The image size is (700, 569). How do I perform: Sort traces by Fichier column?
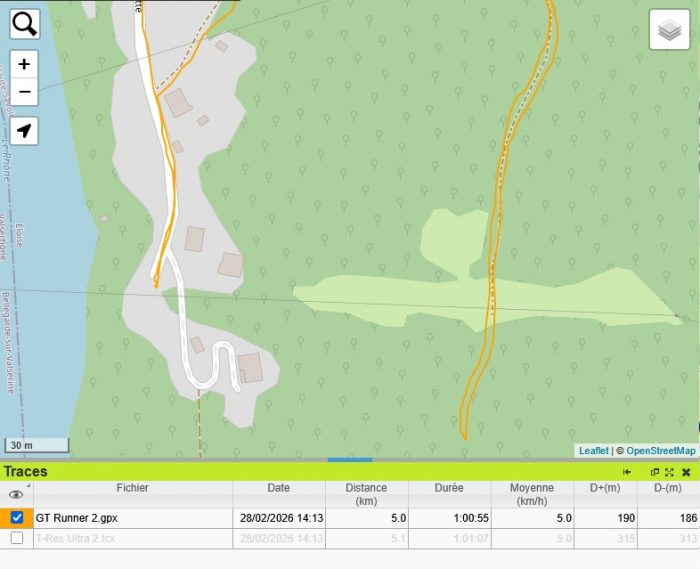(x=132, y=488)
